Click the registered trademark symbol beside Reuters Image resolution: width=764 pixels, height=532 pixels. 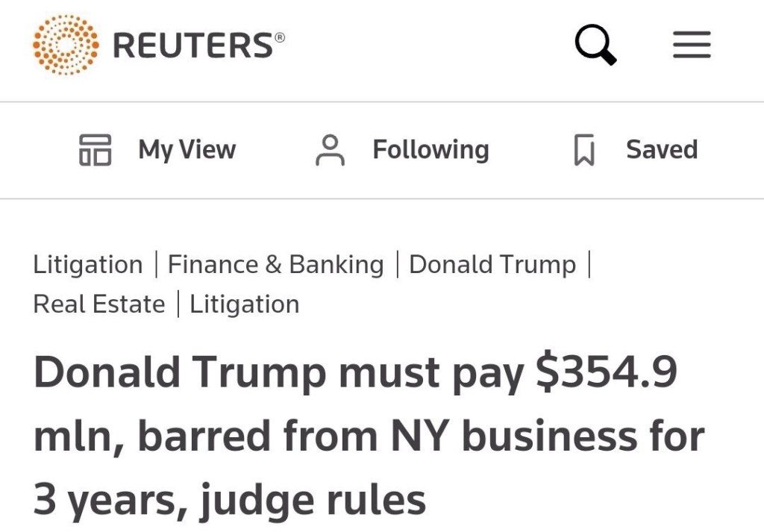280,35
